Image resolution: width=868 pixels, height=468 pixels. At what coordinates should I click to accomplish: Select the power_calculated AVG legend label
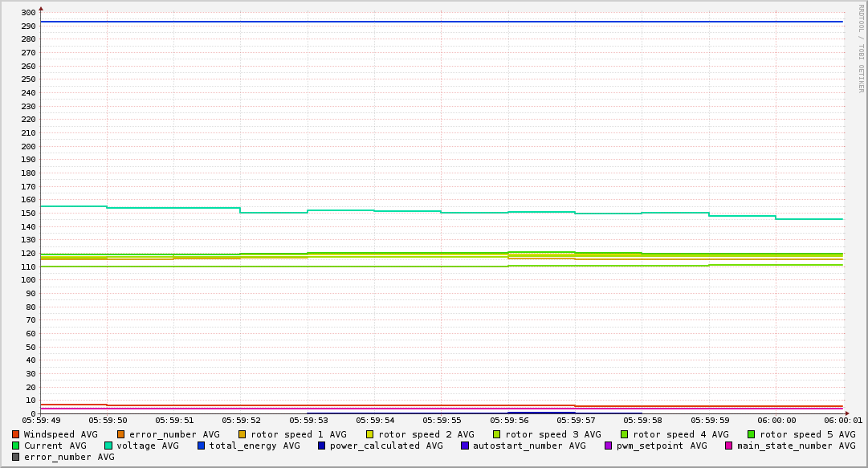[385, 446]
